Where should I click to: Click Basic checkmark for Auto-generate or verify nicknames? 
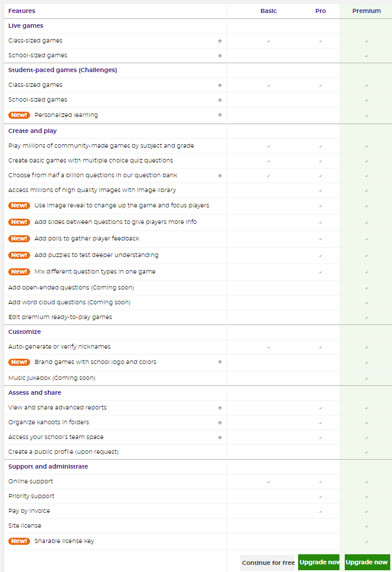tap(269, 347)
